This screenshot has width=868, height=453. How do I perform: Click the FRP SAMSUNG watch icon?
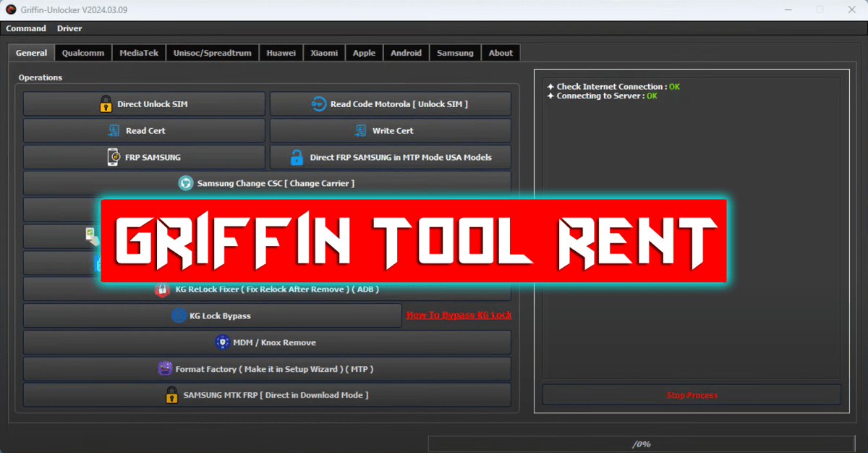point(114,156)
